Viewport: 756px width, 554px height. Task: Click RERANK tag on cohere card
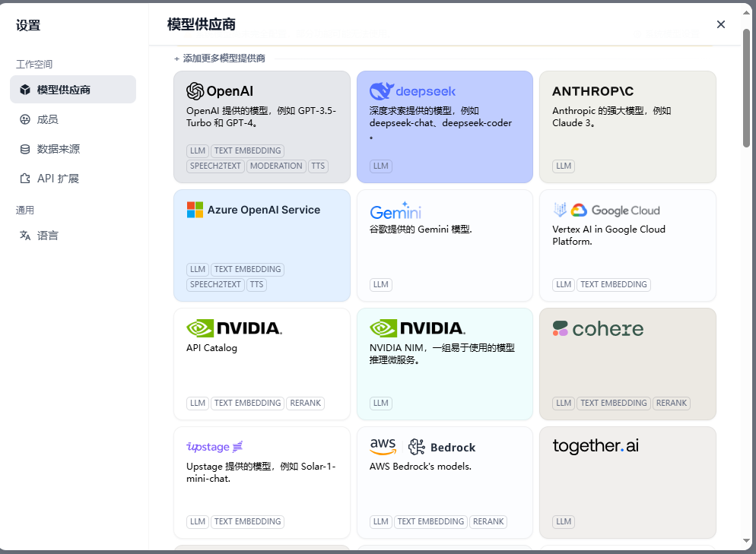(x=672, y=404)
